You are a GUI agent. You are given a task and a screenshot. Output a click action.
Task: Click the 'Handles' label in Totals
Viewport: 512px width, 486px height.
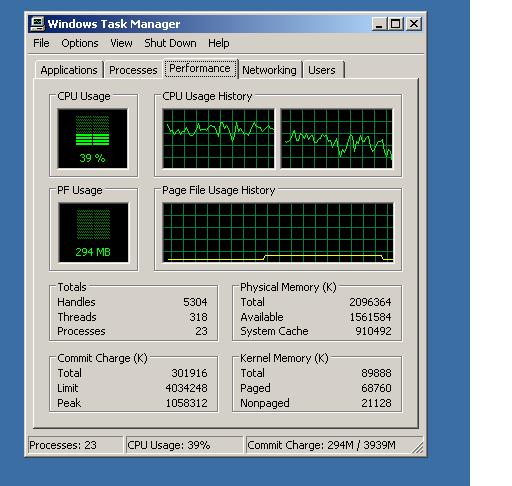coord(76,302)
